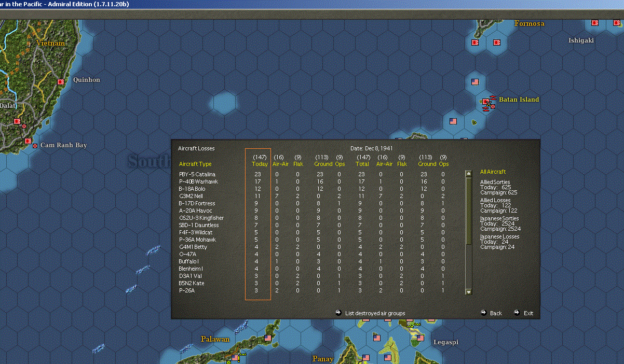Click the Japanese Sorties statistic

pyautogui.click(x=500, y=223)
